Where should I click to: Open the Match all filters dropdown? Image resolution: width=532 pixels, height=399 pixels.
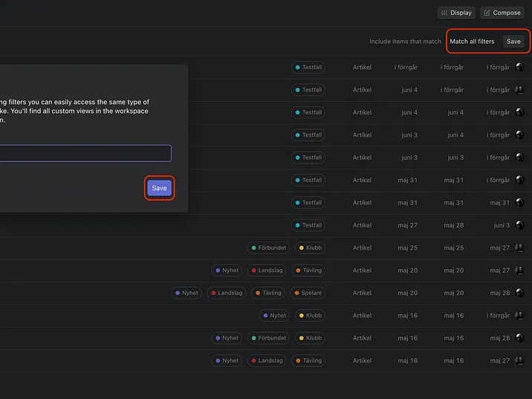[472, 42]
